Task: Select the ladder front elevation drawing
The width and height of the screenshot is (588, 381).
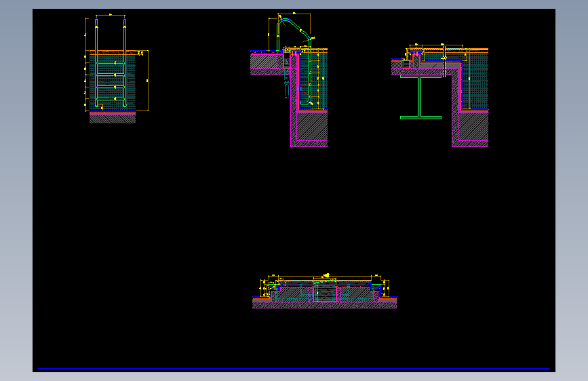Action: [116, 68]
